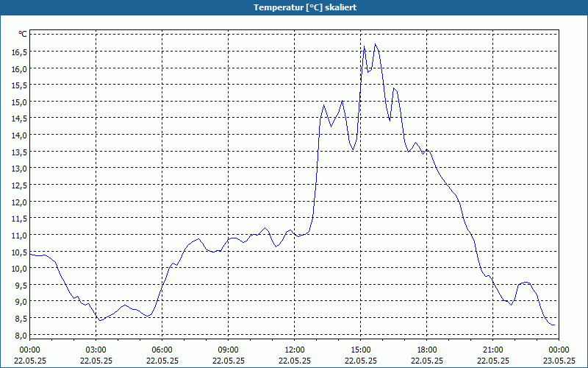Viewport: 588px width, 368px height.
Task: Select the '°C' unit label on the y-axis
Action: [x=23, y=34]
